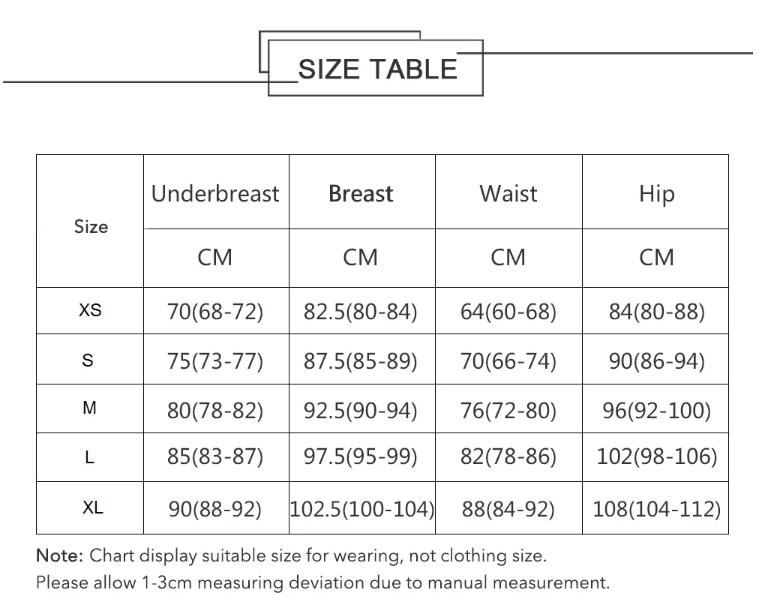Screen dimensions: 760x604
Task: Click the Waist column header
Action: [508, 193]
